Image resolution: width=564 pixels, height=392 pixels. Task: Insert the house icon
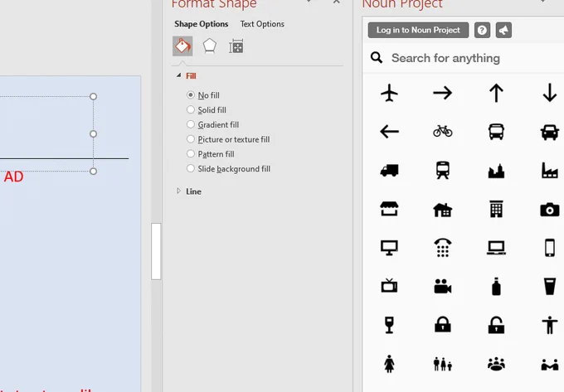pyautogui.click(x=442, y=210)
